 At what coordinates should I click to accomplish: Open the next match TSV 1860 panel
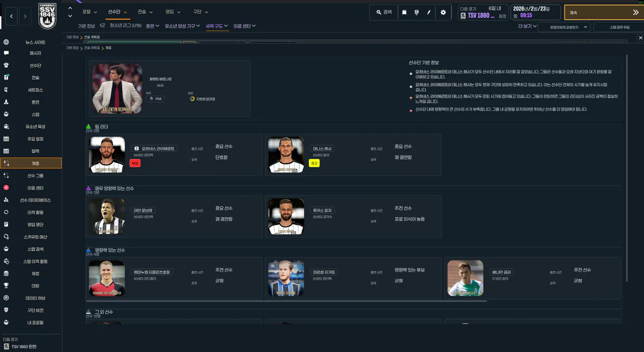(484, 12)
